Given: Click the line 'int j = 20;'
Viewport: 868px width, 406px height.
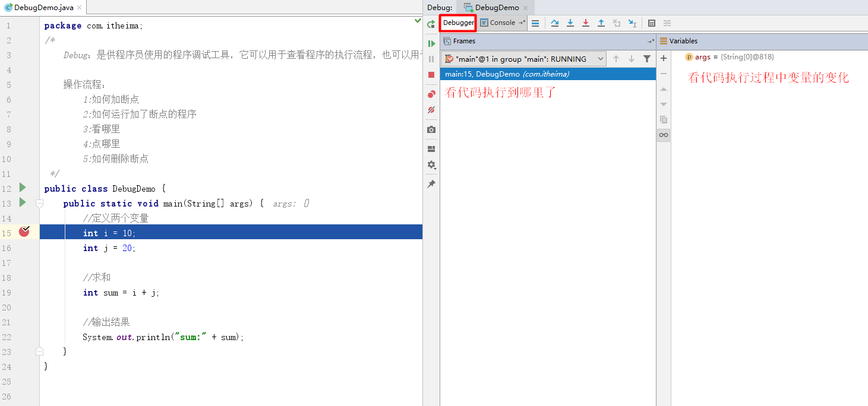Looking at the screenshot, I should (109, 248).
